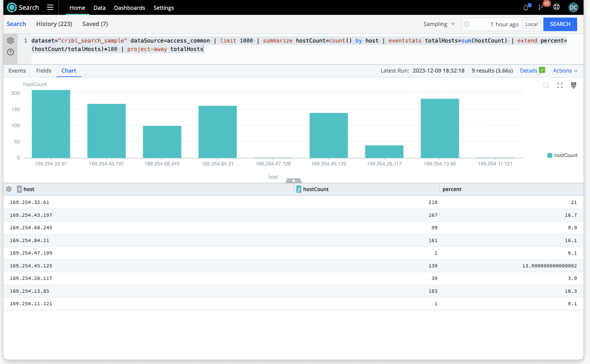Open query editor settings gear

click(10, 41)
